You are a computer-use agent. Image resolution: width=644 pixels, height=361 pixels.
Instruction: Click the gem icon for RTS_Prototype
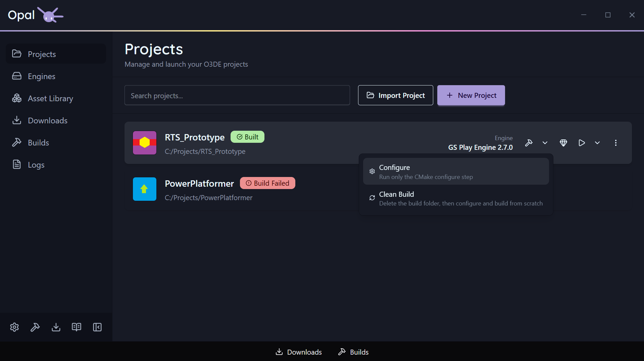pyautogui.click(x=563, y=143)
